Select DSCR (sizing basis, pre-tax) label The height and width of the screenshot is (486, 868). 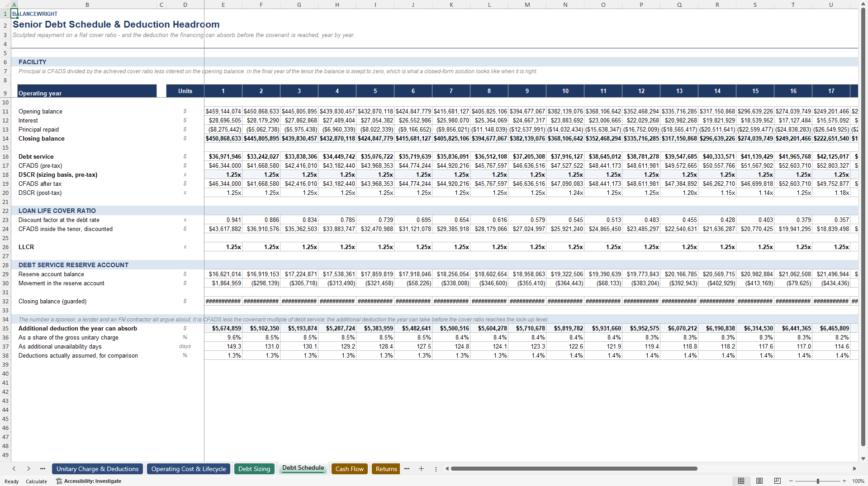(x=58, y=175)
